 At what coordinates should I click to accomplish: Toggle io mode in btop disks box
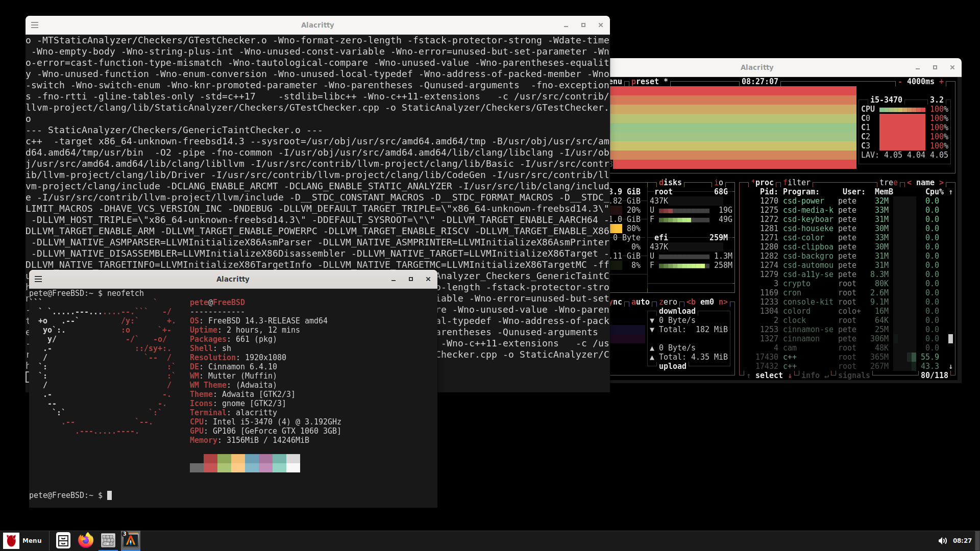tap(718, 183)
